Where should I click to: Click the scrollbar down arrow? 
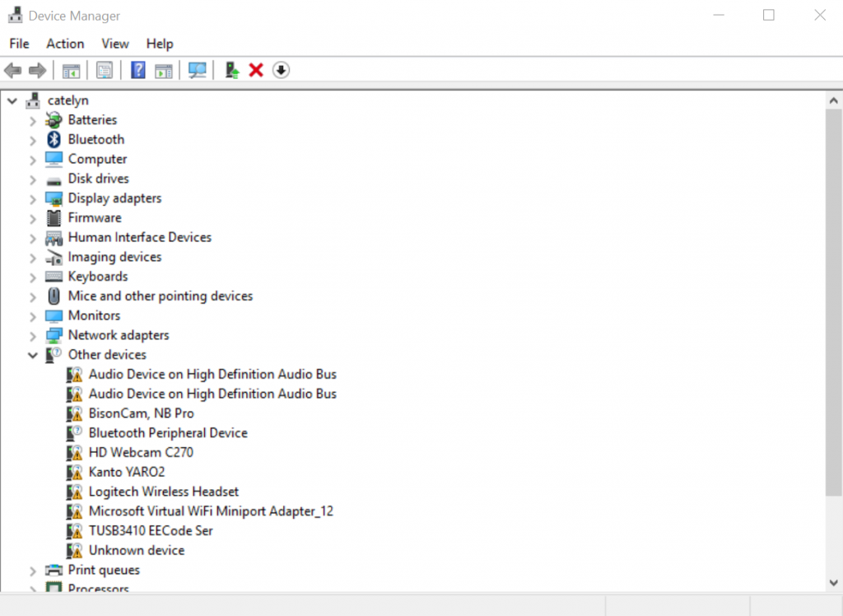point(832,581)
